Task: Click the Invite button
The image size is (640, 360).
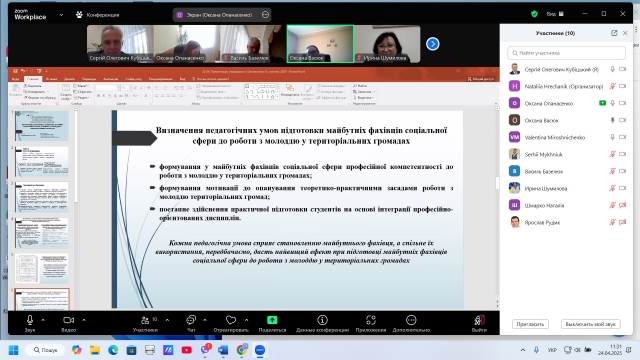Action: [530, 324]
